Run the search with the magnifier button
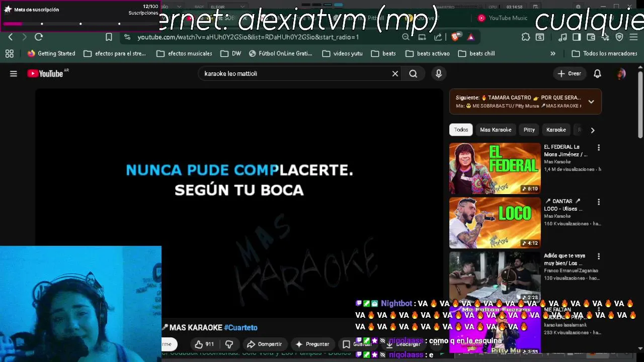This screenshot has width=644, height=362. [413, 74]
